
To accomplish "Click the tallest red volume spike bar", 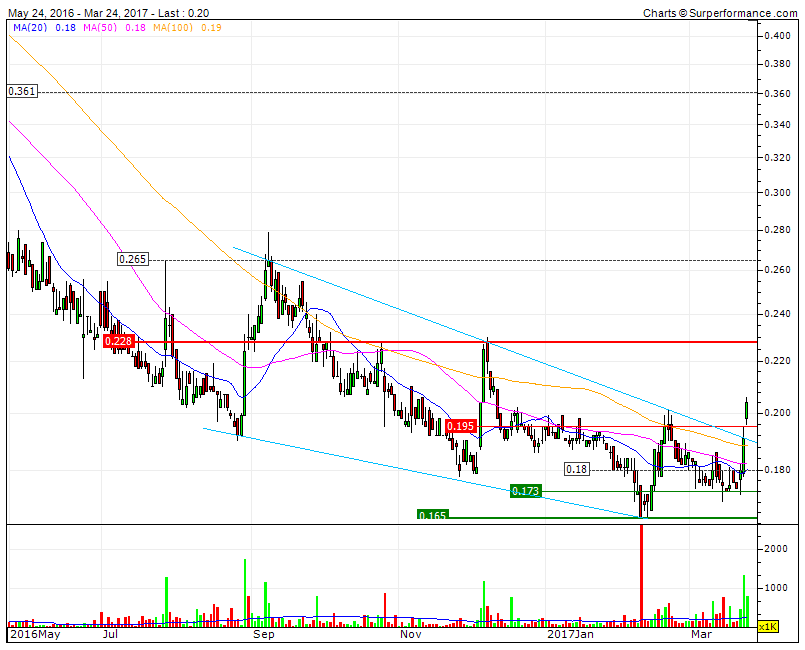I will [x=641, y=576].
